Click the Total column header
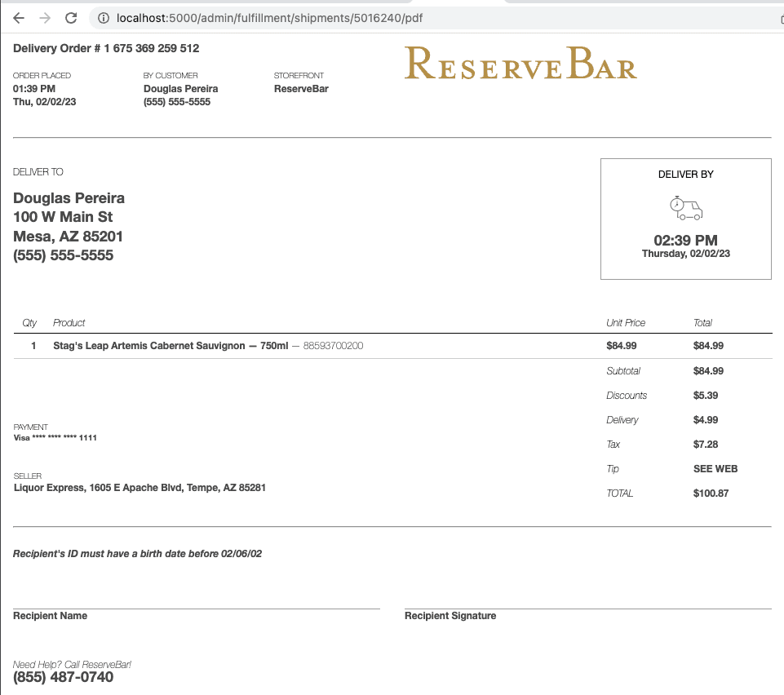 (702, 323)
